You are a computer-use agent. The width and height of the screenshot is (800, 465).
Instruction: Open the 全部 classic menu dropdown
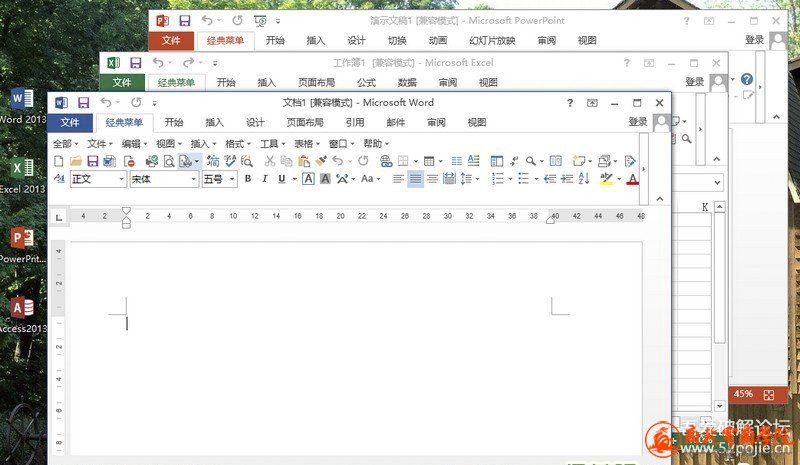(65, 144)
